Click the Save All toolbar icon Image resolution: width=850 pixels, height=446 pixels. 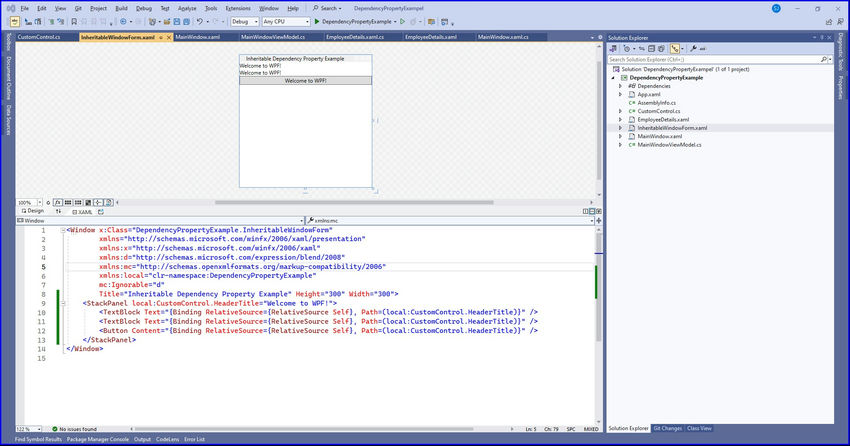click(186, 22)
